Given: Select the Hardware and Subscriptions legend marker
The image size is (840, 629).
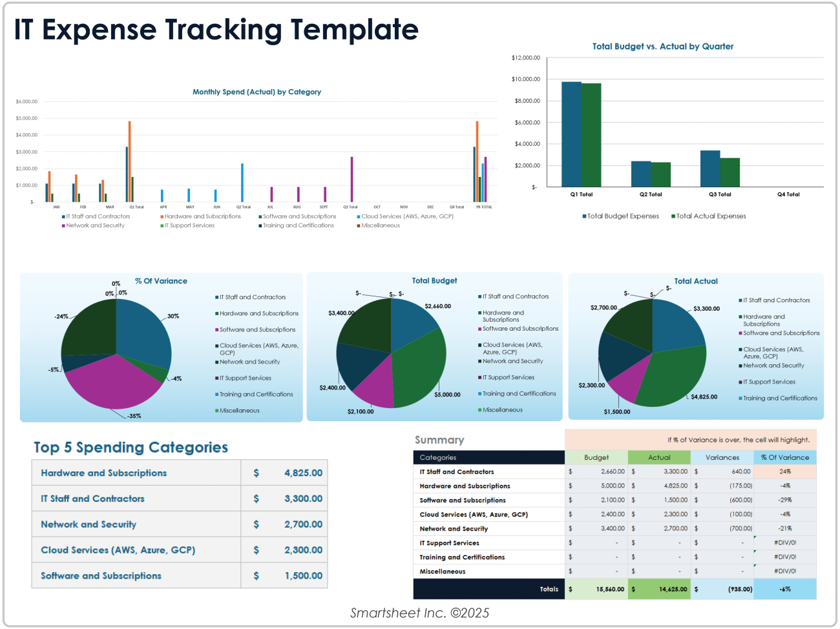Looking at the screenshot, I should pos(160,216).
